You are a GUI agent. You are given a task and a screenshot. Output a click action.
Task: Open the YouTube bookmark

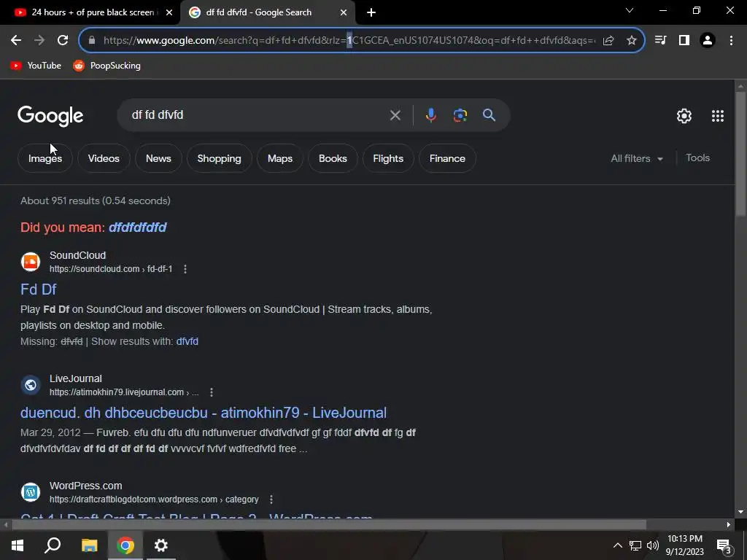[36, 66]
